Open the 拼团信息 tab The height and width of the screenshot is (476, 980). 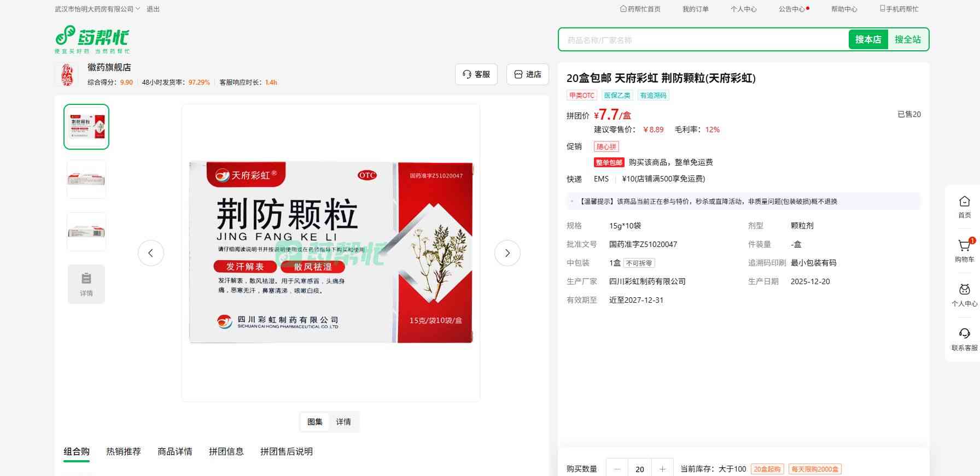pos(226,451)
